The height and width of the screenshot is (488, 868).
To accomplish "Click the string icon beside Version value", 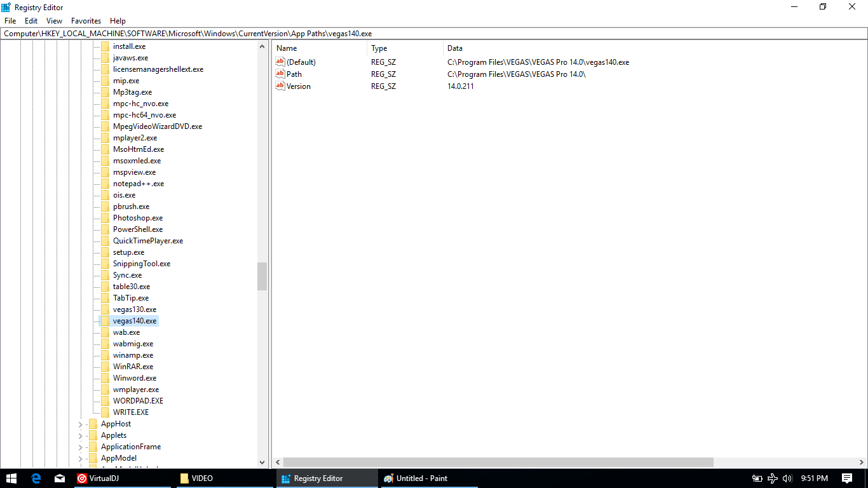I will click(280, 86).
